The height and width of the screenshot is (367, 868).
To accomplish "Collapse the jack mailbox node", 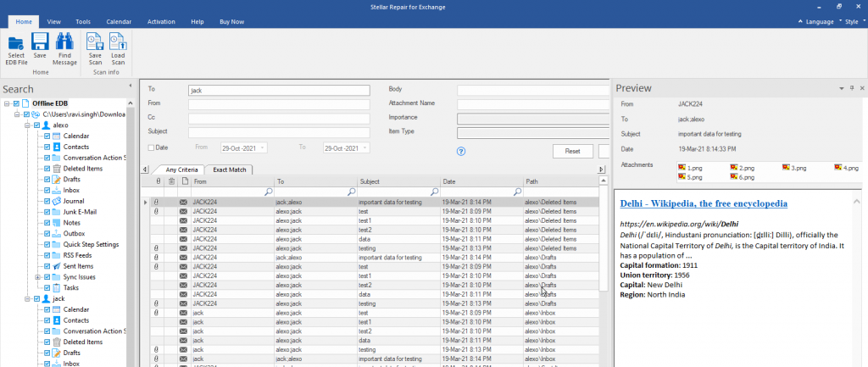I will pos(28,298).
